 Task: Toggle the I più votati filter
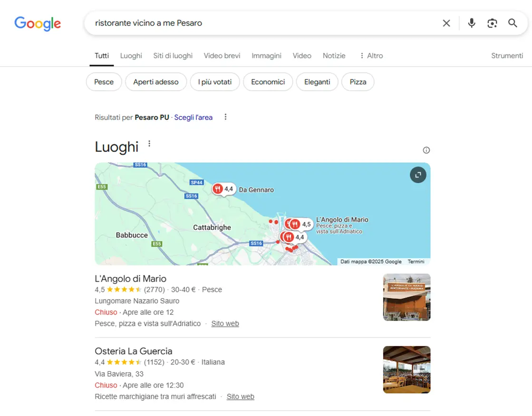click(x=215, y=82)
